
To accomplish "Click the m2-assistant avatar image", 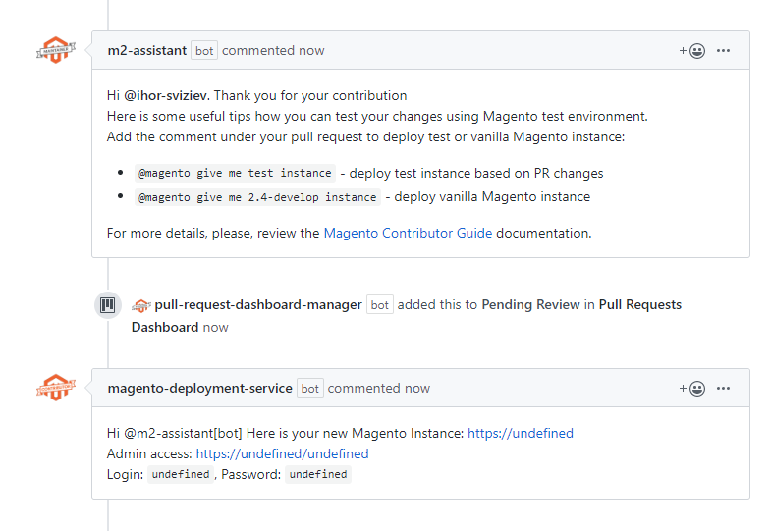I will tap(56, 50).
